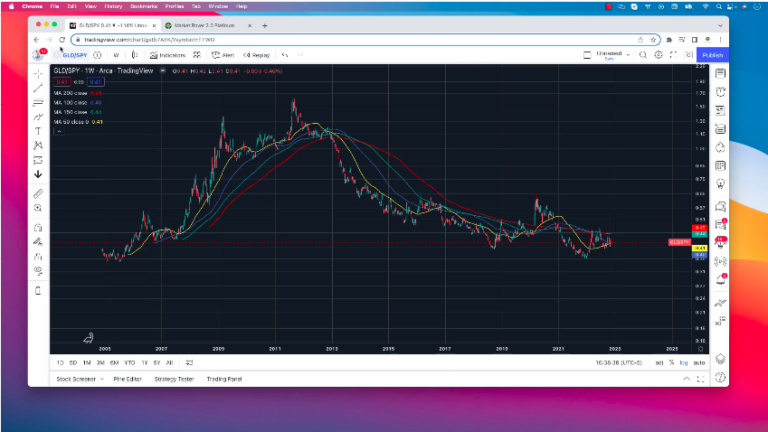Click the blue Publish button
The image size is (768, 432).
coord(712,56)
